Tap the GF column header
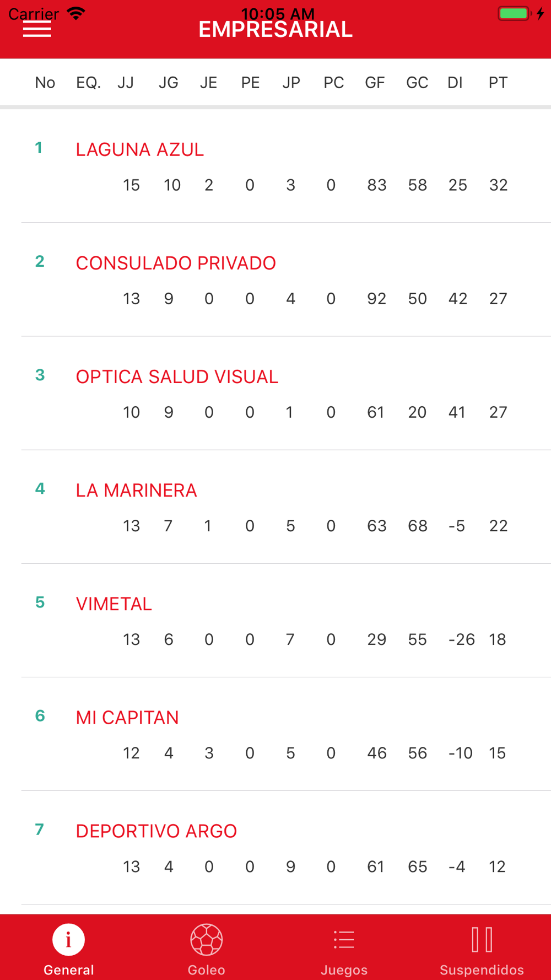 (375, 83)
